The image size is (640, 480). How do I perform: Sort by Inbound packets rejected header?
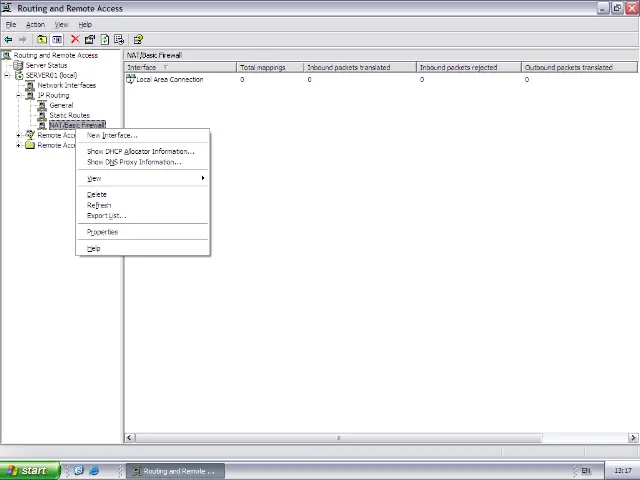(x=469, y=67)
